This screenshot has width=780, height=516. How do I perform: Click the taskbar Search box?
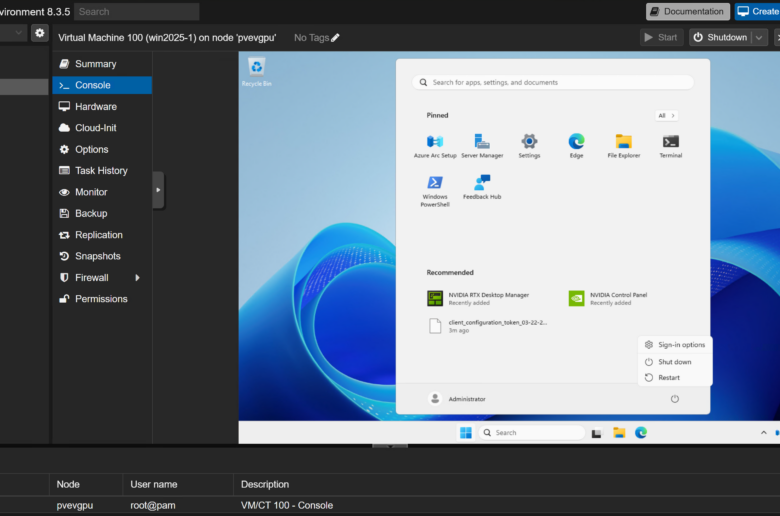click(x=532, y=432)
